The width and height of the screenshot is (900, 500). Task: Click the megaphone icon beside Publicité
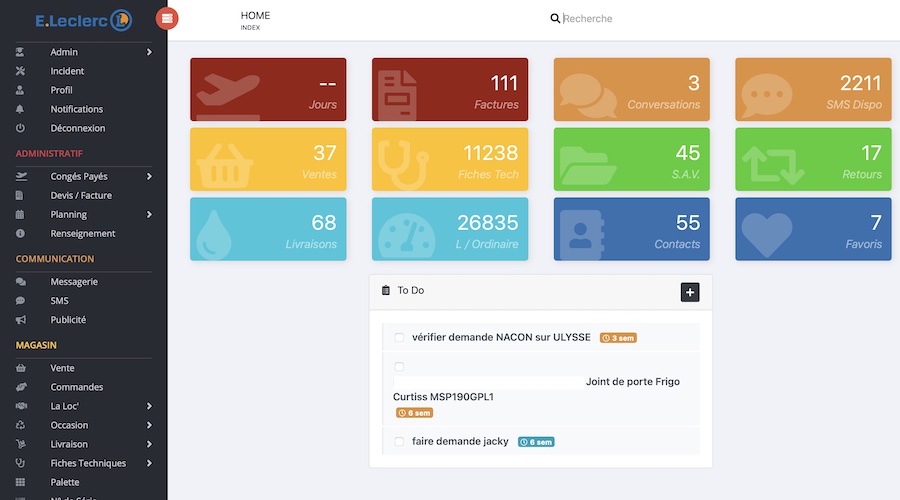(20, 320)
